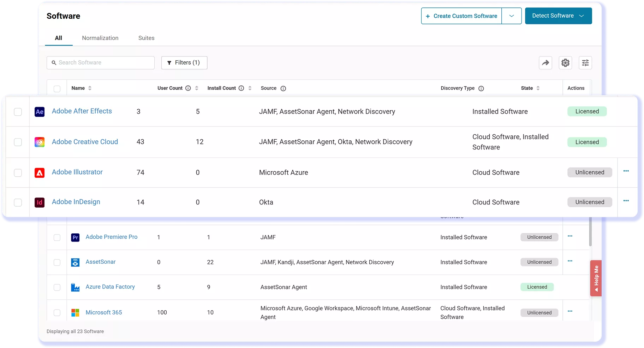Screen dimensions: 644x348
Task: Click the share/export arrow icon
Action: (x=545, y=63)
